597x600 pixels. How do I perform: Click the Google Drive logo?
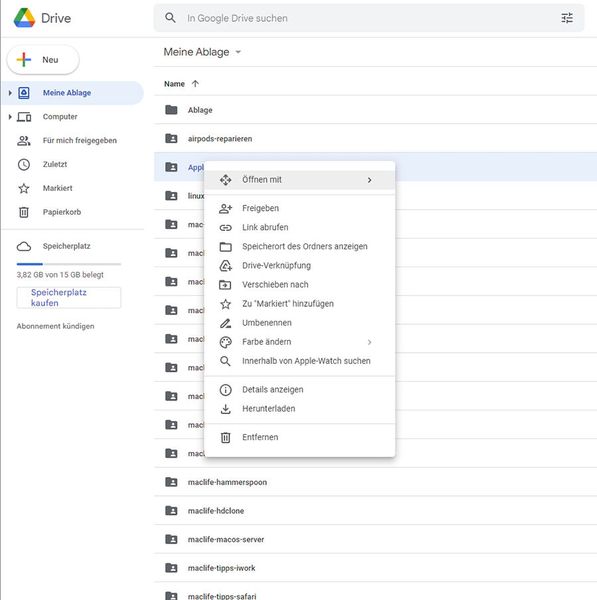pyautogui.click(x=24, y=18)
